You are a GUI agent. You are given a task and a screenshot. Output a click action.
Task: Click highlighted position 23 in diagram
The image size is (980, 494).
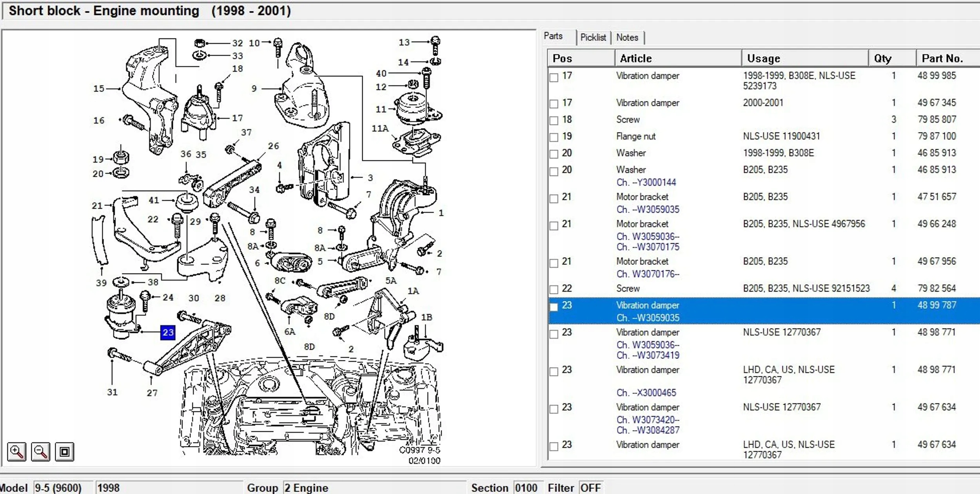click(x=168, y=333)
